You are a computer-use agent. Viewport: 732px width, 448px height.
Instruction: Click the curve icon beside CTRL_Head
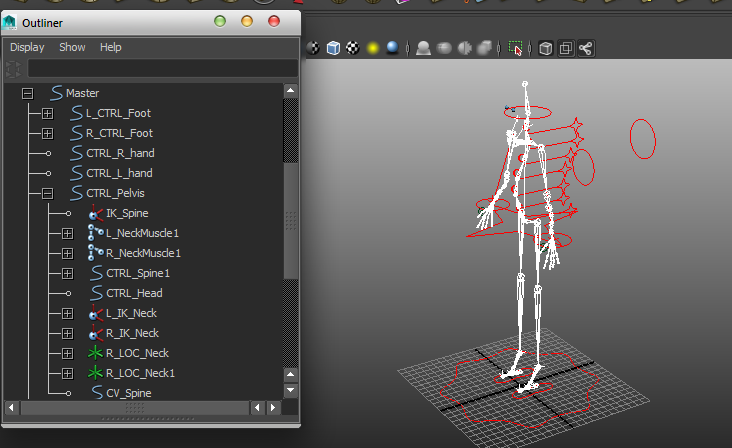(x=97, y=293)
